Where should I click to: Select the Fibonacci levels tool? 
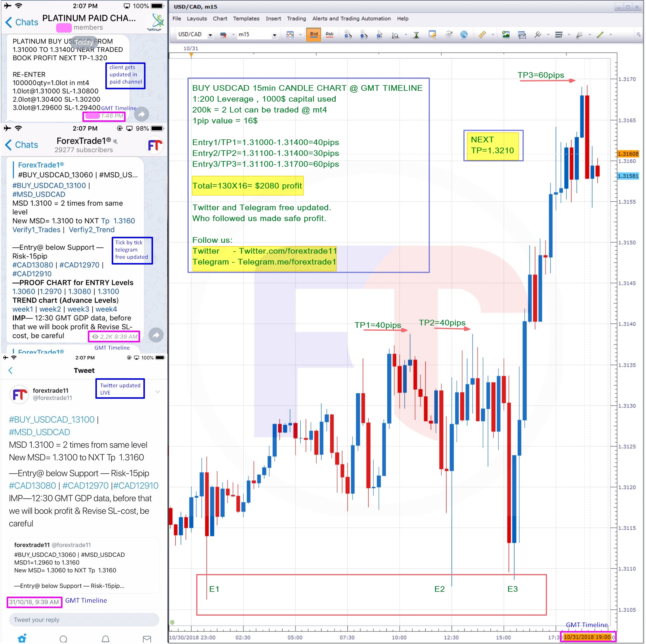tap(559, 35)
